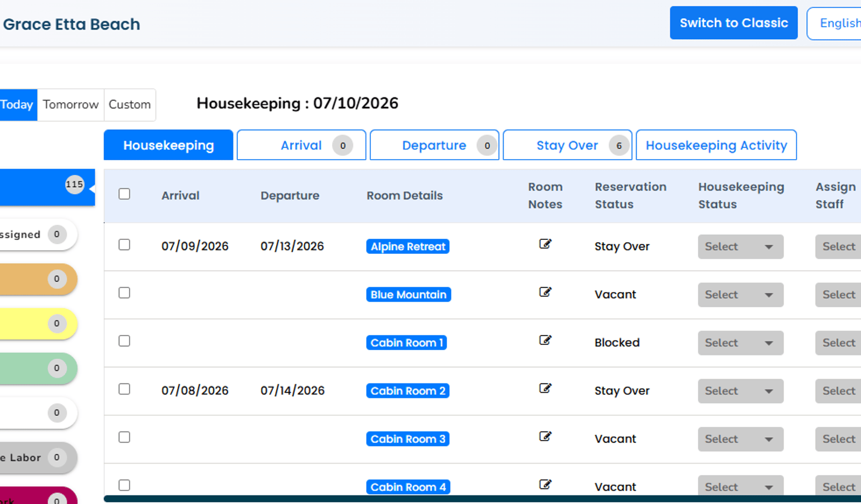The height and width of the screenshot is (504, 861).
Task: Click the Cabin Room 4 label
Action: pos(408,487)
